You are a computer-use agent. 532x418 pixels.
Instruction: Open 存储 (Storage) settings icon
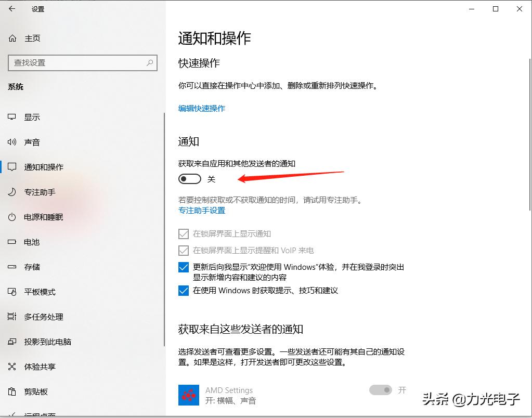11,267
